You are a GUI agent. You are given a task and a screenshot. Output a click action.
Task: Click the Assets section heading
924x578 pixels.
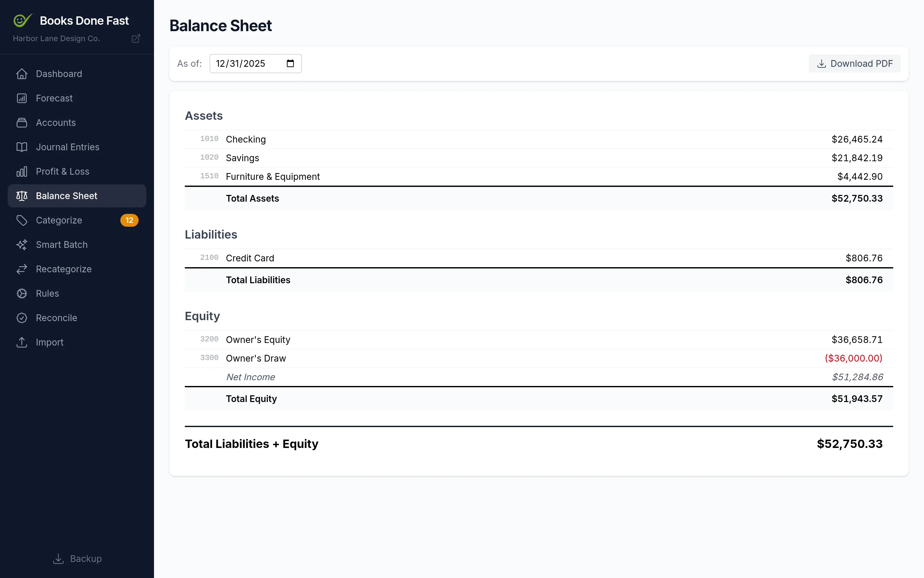pos(204,116)
